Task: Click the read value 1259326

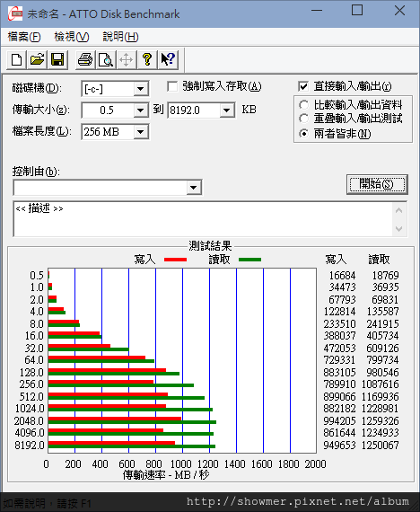Action: 381,420
